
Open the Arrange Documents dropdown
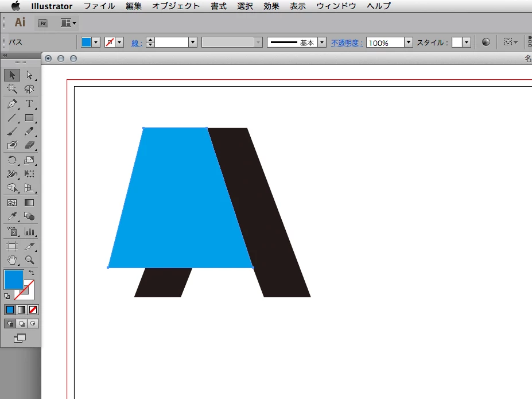click(x=68, y=23)
